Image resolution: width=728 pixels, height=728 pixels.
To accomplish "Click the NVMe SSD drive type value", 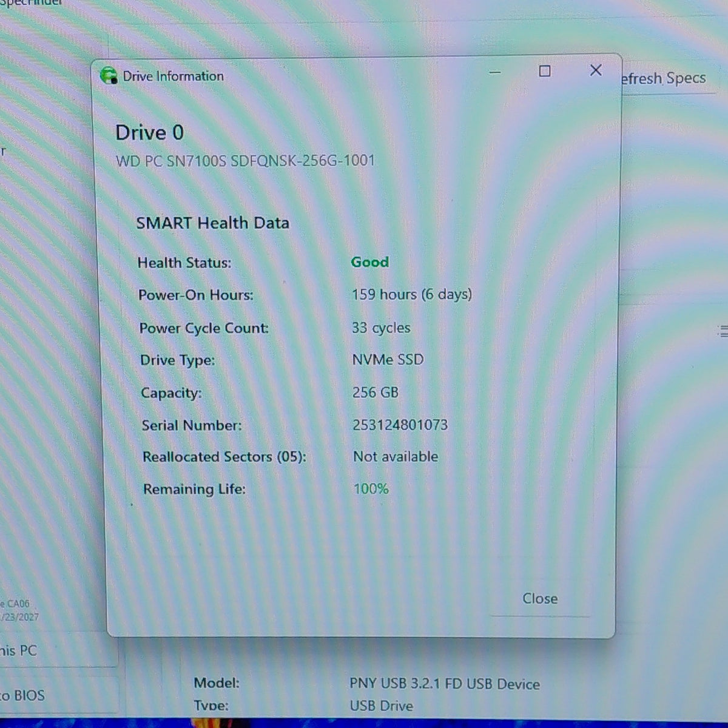I will click(388, 360).
